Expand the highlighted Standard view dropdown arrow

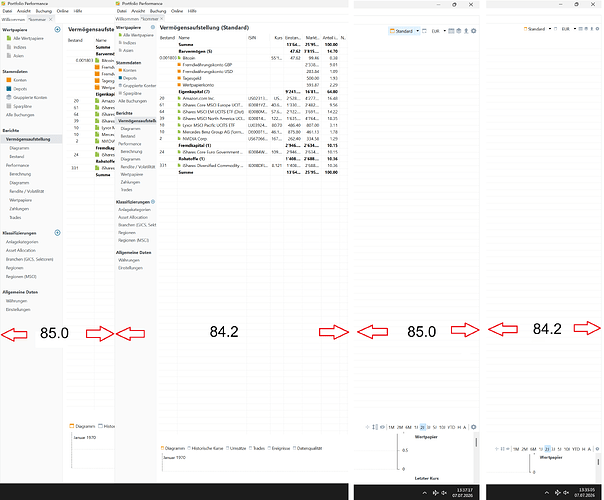click(418, 31)
